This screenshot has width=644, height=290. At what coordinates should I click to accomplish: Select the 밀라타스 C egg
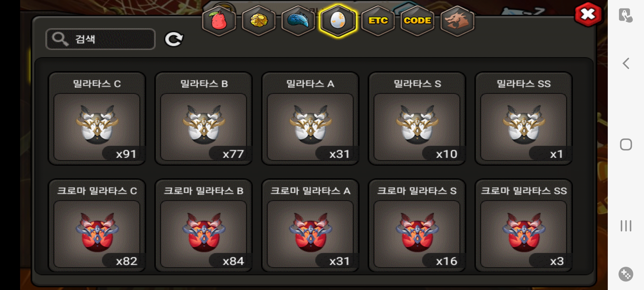pyautogui.click(x=97, y=118)
